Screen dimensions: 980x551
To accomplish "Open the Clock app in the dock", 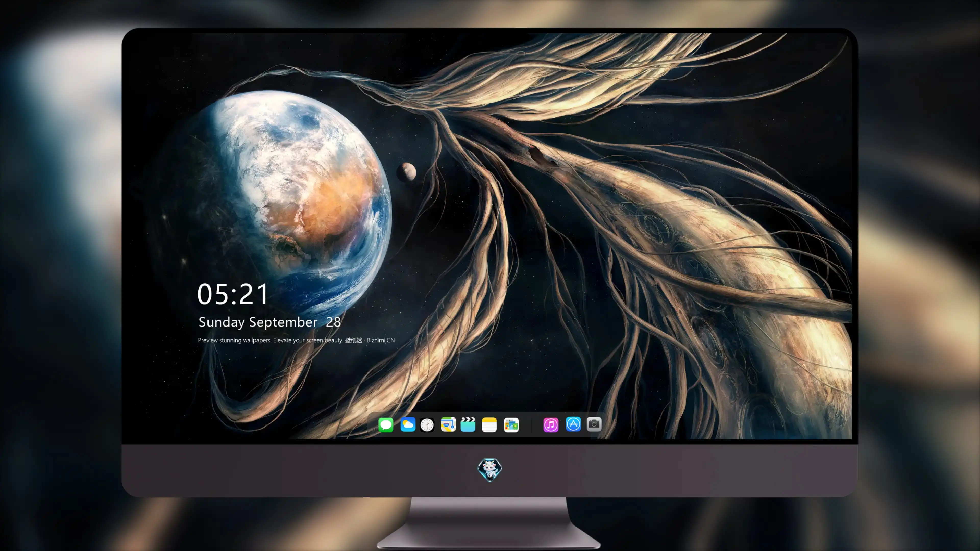I will pyautogui.click(x=427, y=425).
